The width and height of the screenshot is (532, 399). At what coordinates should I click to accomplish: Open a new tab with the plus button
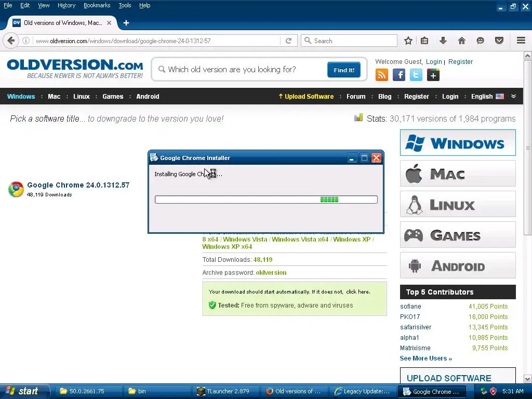click(x=126, y=23)
